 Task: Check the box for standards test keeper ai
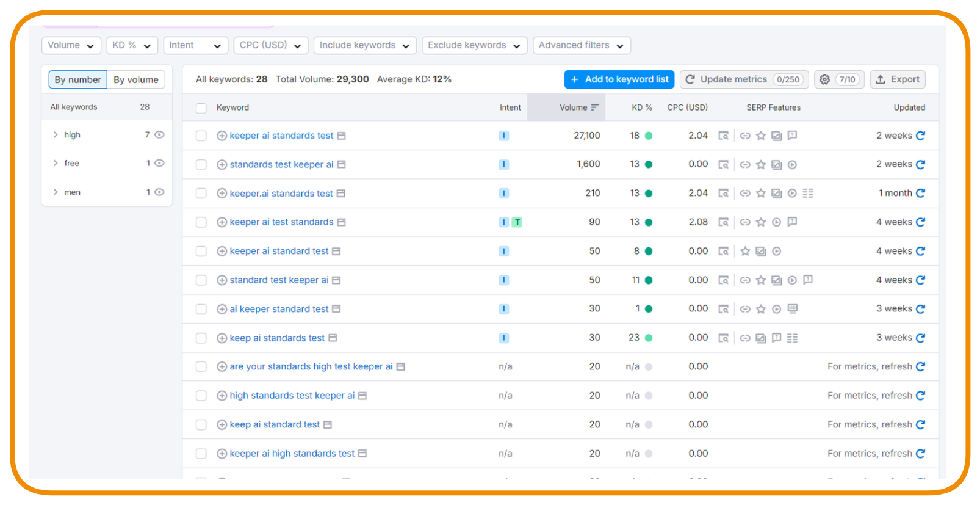[201, 164]
